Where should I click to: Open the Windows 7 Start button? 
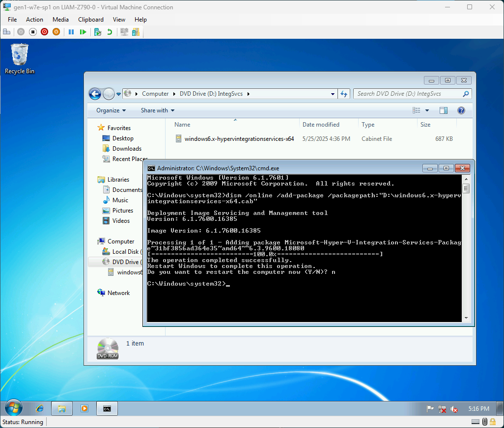[x=14, y=408]
